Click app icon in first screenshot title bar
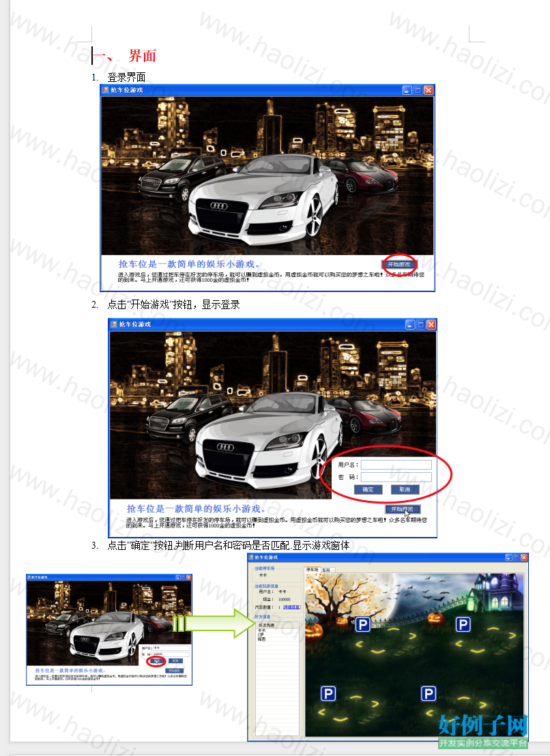Viewport: 550px width, 756px height. click(105, 89)
